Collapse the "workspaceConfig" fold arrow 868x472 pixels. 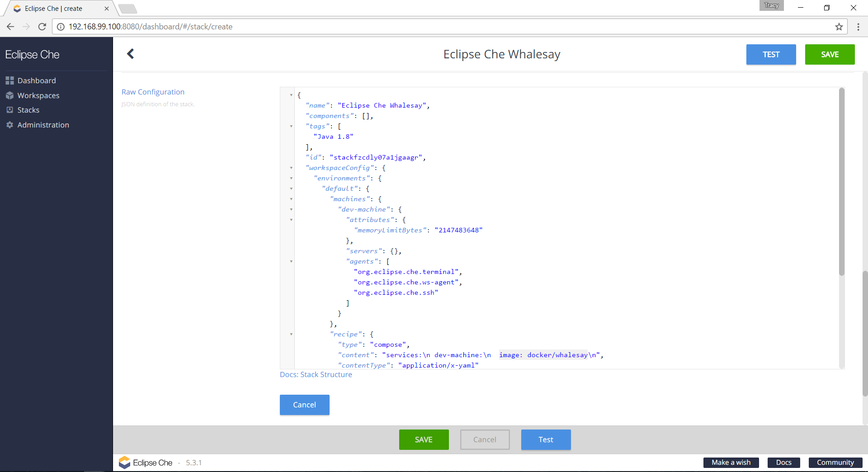[291, 168]
